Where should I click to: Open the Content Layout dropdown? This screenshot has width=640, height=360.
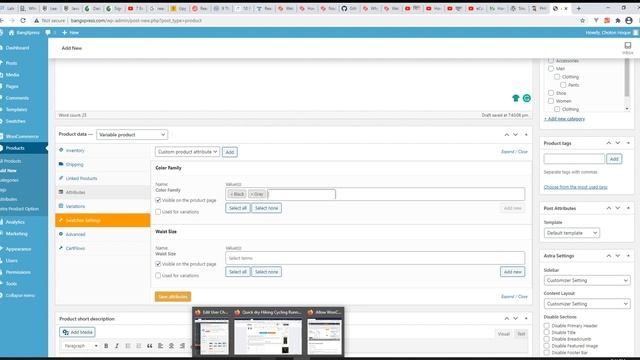tap(587, 304)
